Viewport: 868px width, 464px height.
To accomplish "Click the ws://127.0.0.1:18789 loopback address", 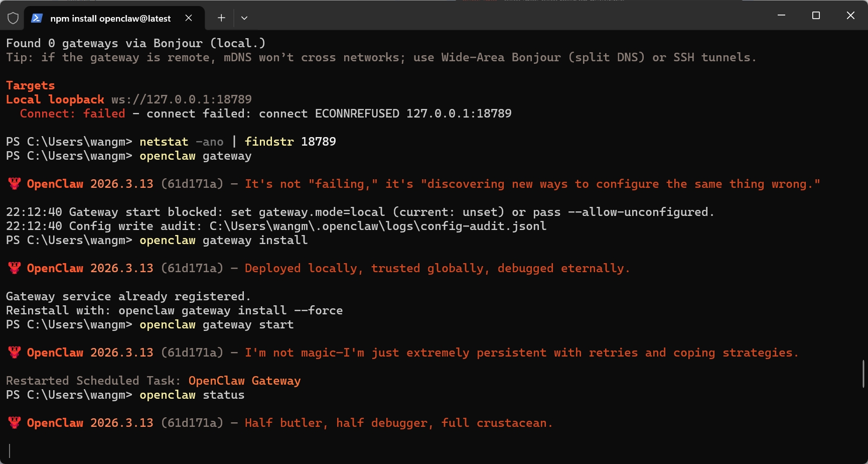I will point(181,99).
